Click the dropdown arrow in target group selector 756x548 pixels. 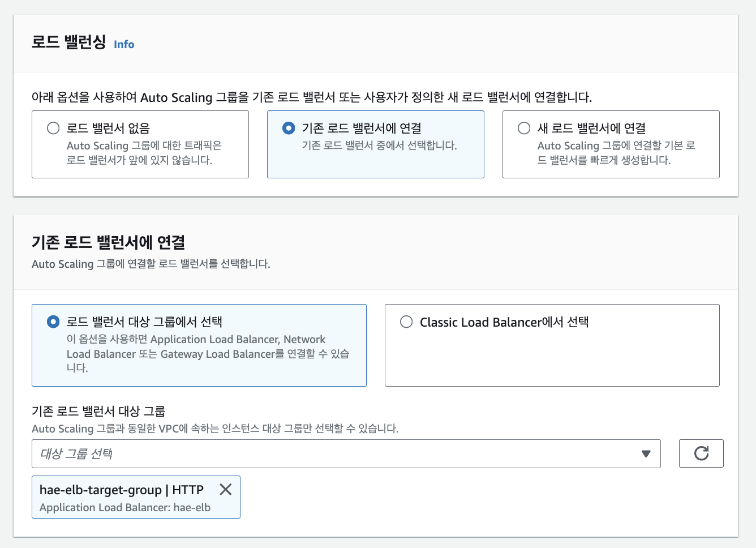tap(646, 453)
